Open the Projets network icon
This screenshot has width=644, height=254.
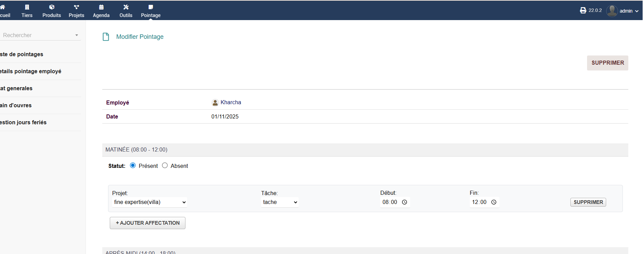[76, 7]
